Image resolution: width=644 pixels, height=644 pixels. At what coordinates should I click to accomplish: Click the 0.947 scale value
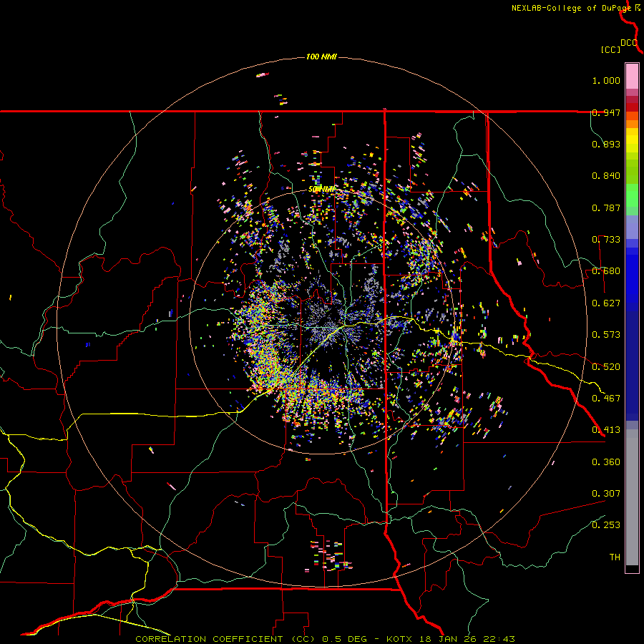606,112
